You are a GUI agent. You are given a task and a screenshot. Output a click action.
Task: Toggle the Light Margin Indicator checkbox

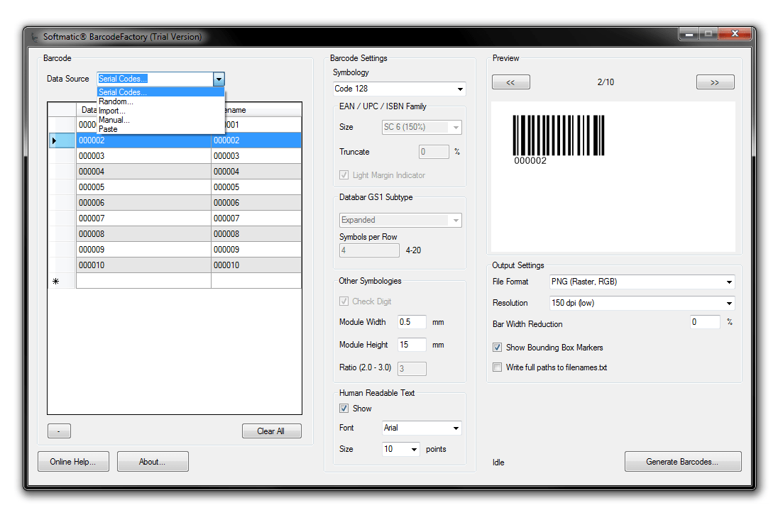344,175
